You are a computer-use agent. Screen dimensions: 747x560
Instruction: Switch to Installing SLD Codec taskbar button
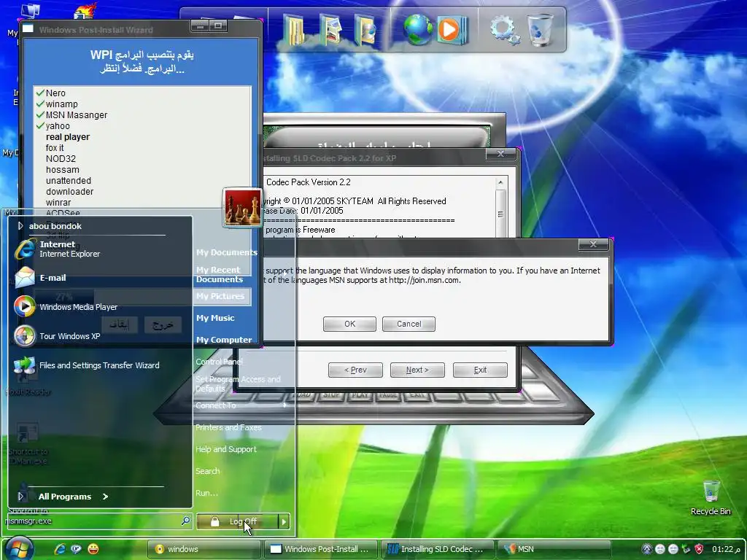pos(438,549)
